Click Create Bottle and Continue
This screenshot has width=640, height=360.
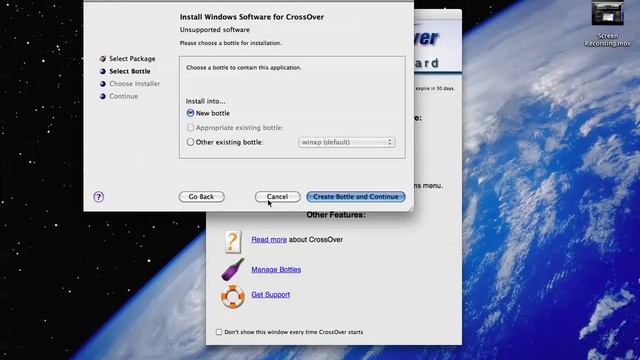pyautogui.click(x=356, y=197)
